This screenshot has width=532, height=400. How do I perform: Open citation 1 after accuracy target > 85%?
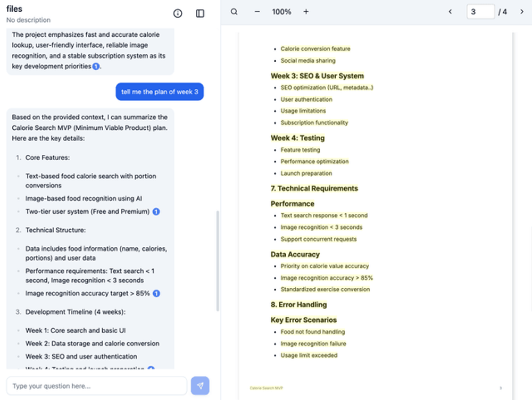coord(156,293)
